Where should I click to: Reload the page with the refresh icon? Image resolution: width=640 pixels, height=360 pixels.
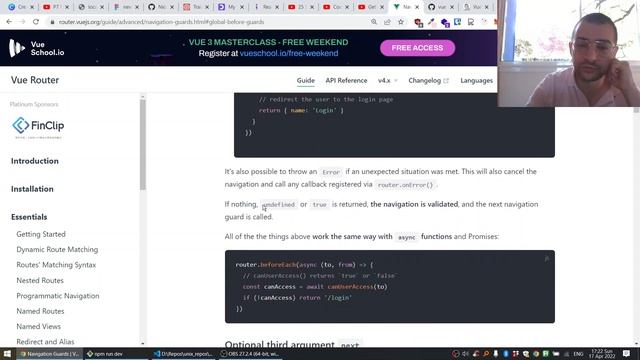(36, 22)
